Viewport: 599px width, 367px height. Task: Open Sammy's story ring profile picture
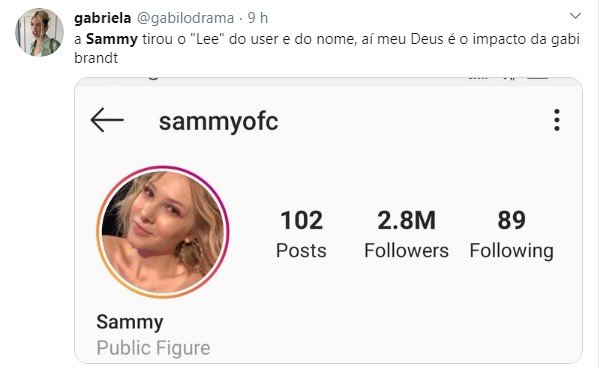tap(163, 232)
